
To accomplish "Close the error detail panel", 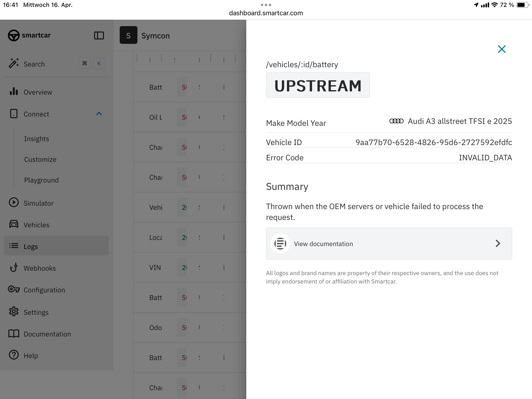I will (502, 49).
